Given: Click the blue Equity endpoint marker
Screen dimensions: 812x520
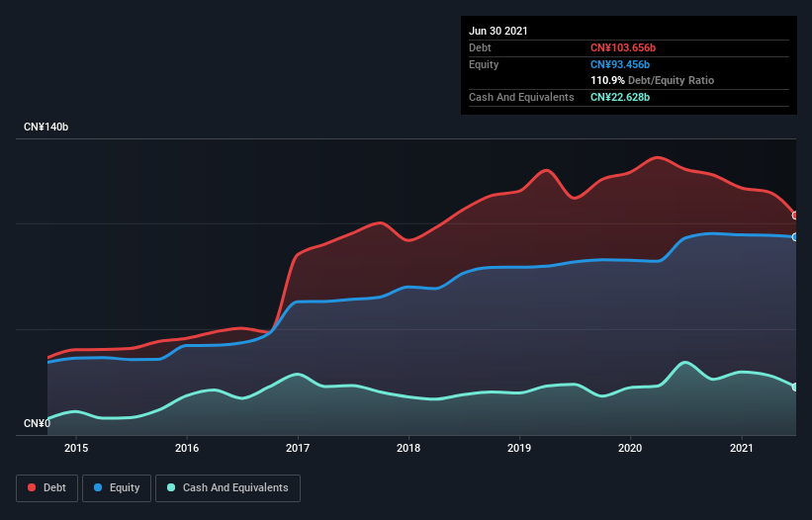Looking at the screenshot, I should click(x=795, y=237).
